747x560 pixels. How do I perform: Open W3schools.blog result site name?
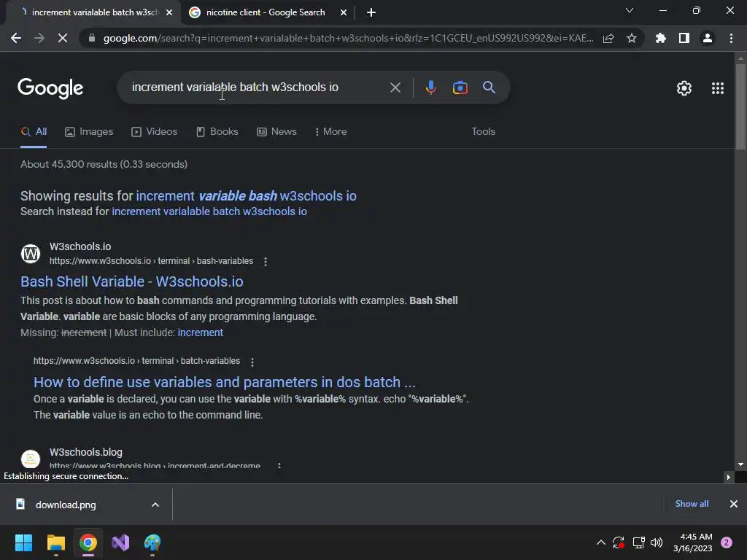click(86, 452)
